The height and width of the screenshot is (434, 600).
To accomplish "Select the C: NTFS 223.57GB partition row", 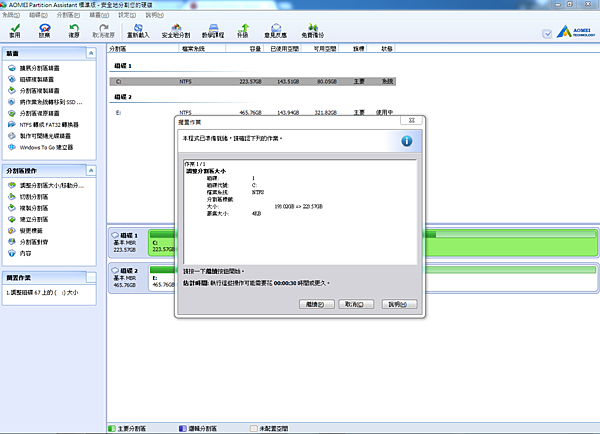I will 253,81.
